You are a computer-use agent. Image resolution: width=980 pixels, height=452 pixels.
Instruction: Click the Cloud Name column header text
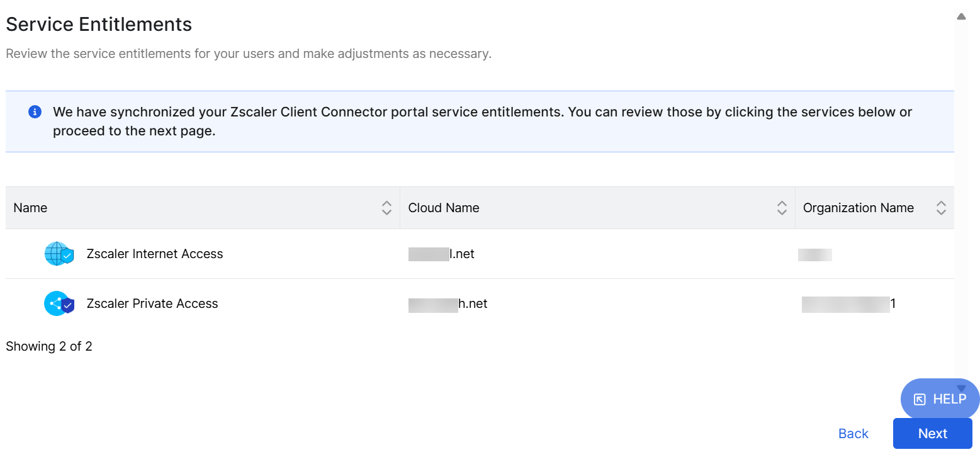444,208
